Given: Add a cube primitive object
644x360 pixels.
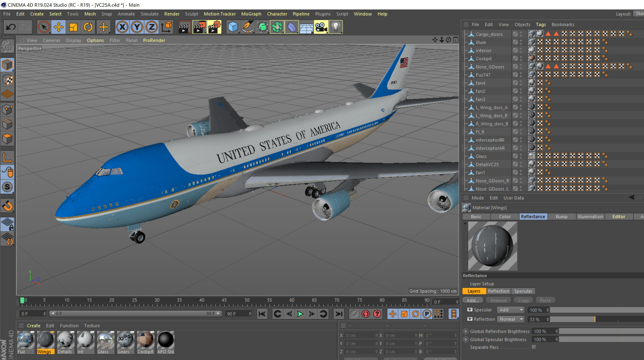Looking at the screenshot, I should 233,27.
